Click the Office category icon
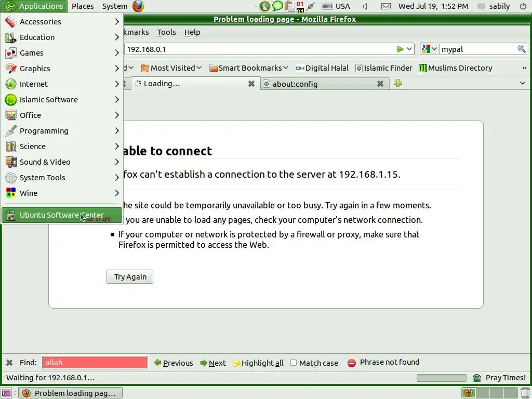This screenshot has height=399, width=532. 10,115
